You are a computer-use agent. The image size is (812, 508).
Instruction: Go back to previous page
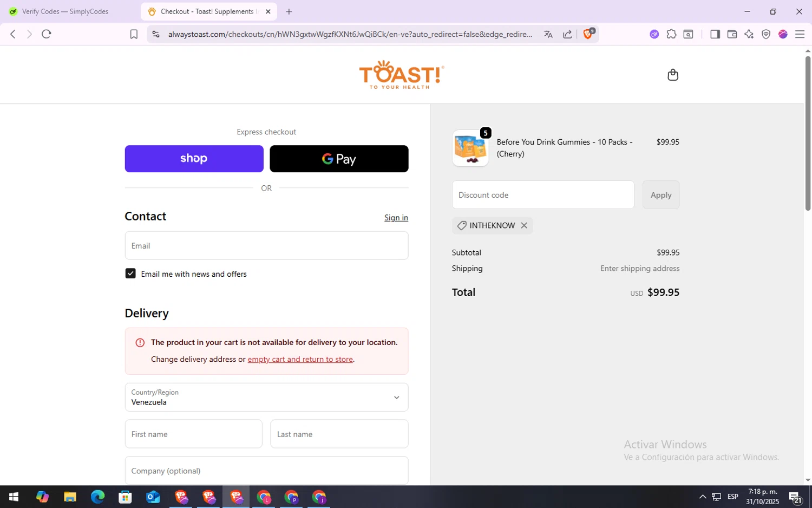point(13,34)
